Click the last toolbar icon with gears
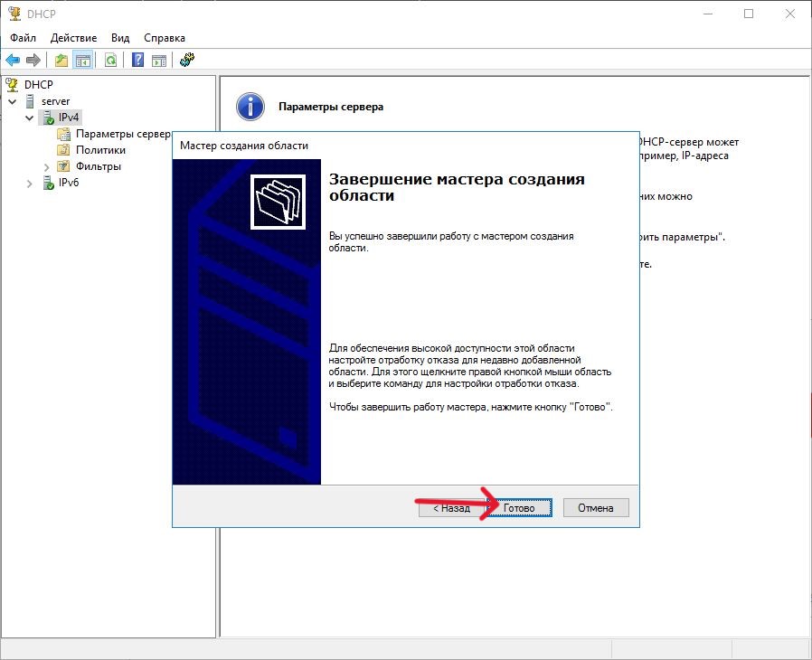Viewport: 812px width, 660px height. pyautogui.click(x=187, y=61)
